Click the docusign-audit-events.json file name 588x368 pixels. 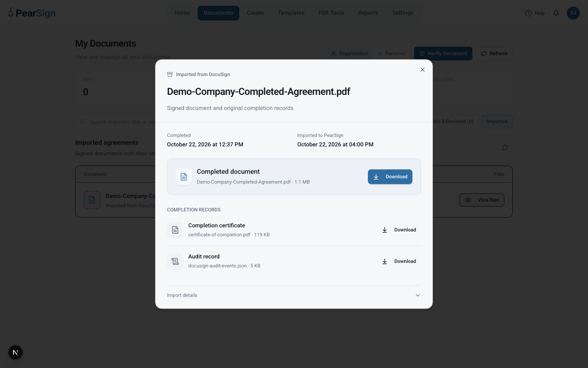tap(217, 266)
